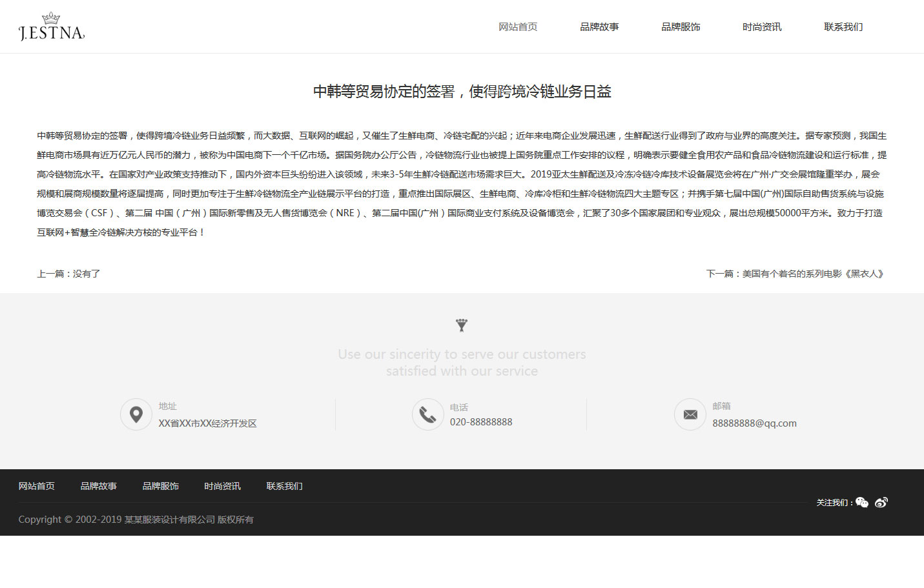
Task: Open 时尚资讯 from the top navigation
Action: coord(762,27)
